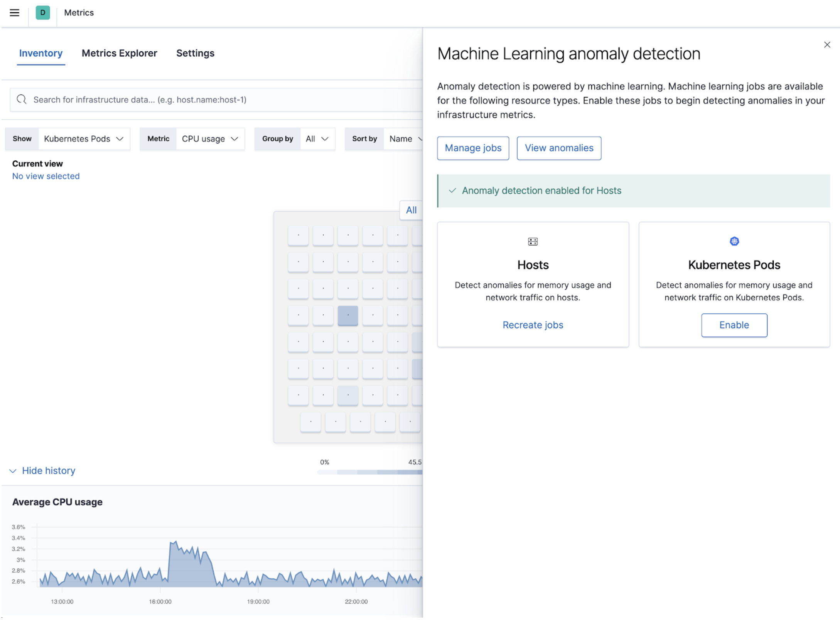Click the Kubernetes Pods settings icon
The height and width of the screenshot is (620, 840).
point(734,241)
